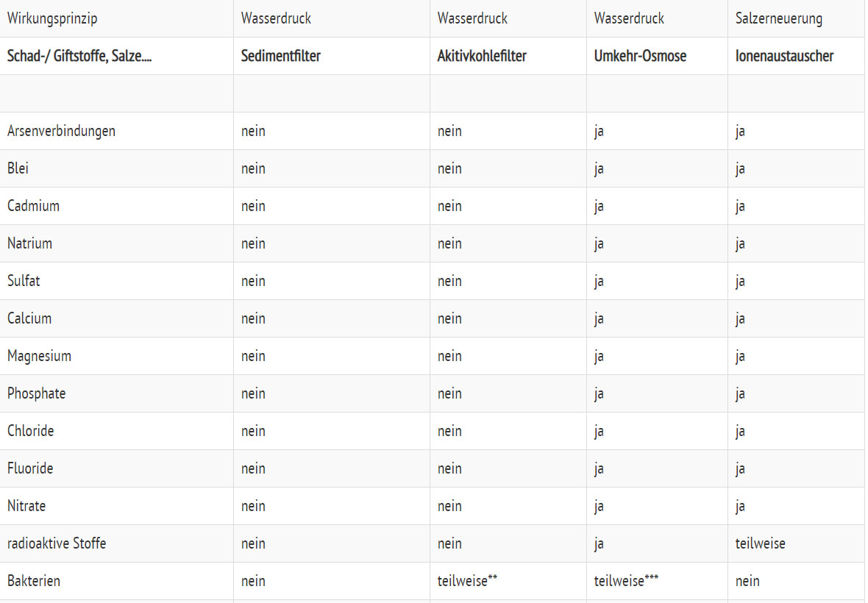Click the 'Natrium' row label
The width and height of the screenshot is (868, 603).
29,243
